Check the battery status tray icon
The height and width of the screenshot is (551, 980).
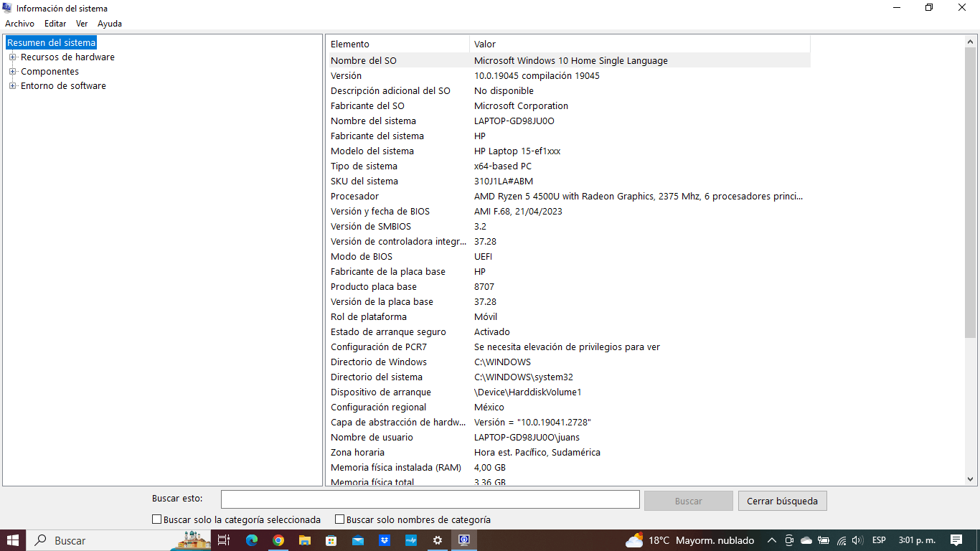point(824,540)
